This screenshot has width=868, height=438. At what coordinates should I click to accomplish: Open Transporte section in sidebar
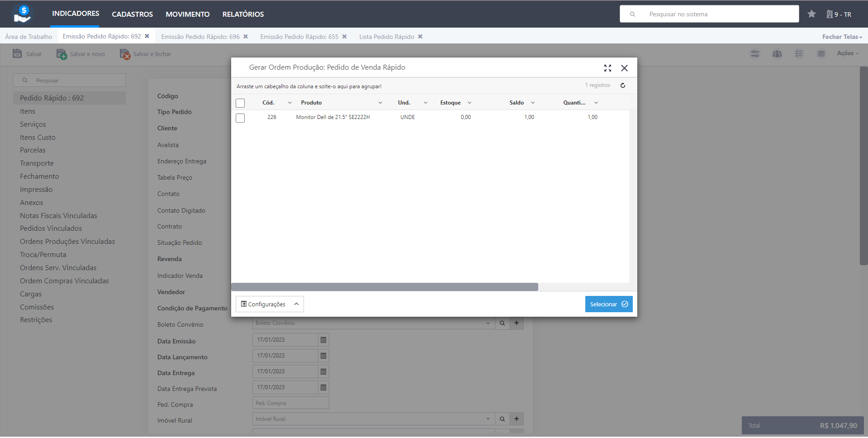(37, 163)
